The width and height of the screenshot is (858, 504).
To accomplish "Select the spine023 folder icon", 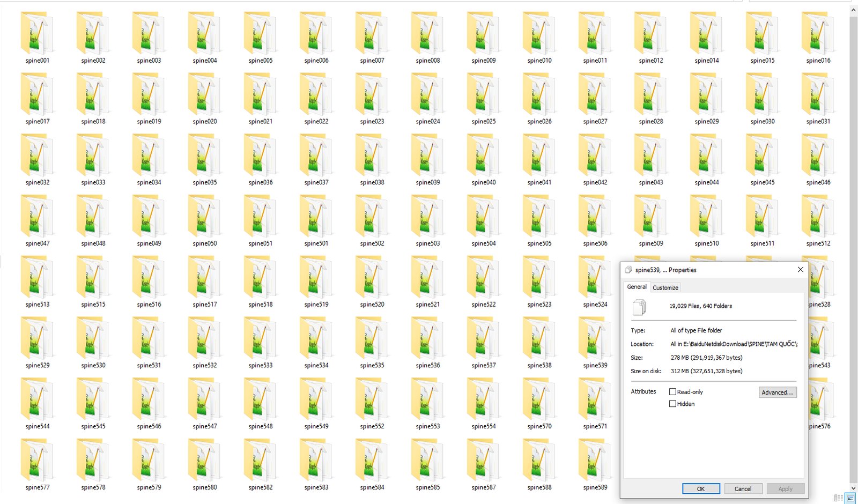I will [372, 95].
